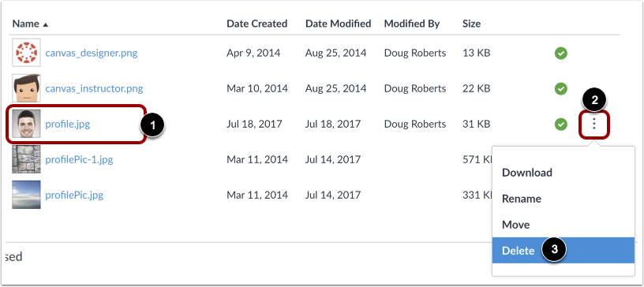Choose Rename in the options menu
This screenshot has width=644, height=287.
click(522, 199)
